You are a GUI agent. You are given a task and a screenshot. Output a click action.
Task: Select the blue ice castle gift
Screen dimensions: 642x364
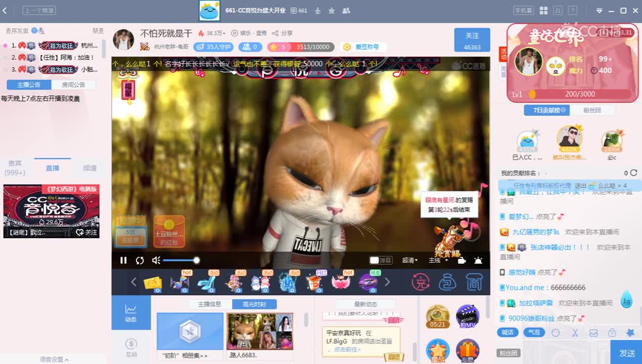(x=288, y=283)
